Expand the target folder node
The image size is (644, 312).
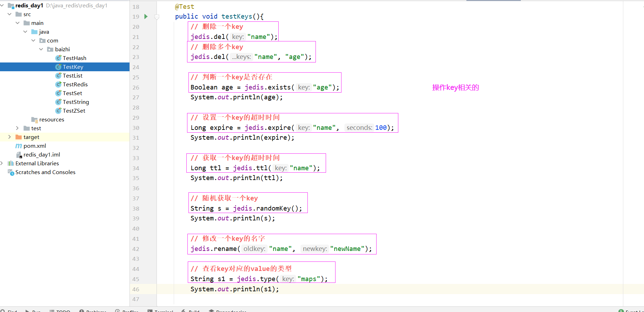coord(9,137)
